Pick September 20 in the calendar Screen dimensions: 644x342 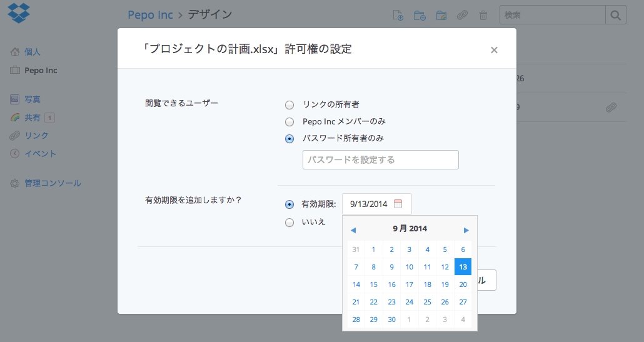tap(463, 284)
